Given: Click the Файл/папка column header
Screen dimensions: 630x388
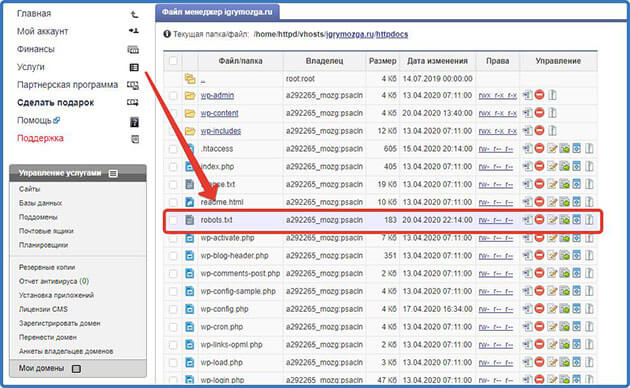Looking at the screenshot, I should pyautogui.click(x=240, y=61).
